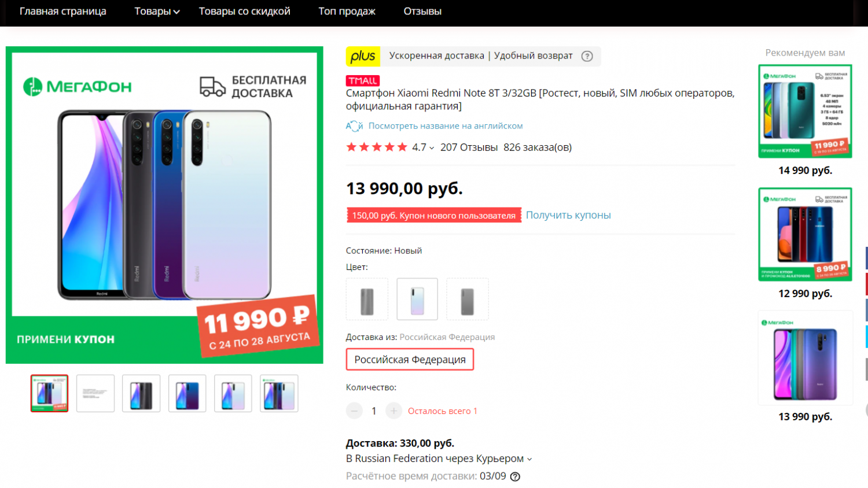
Task: Click help question mark near Удобный возврат
Action: click(x=587, y=56)
